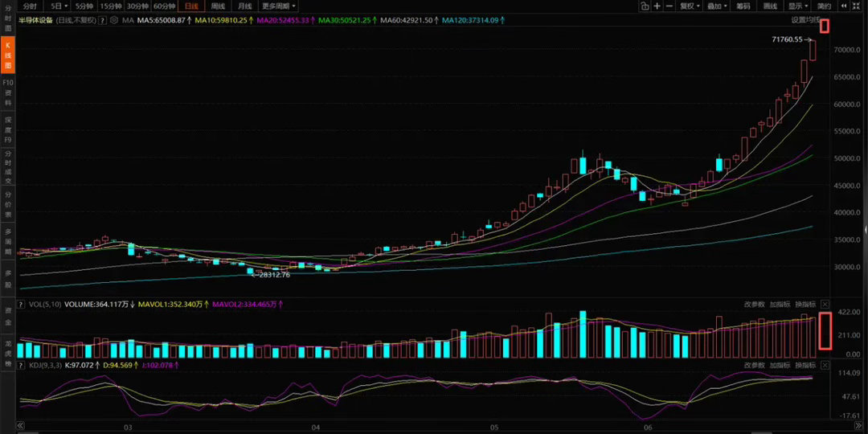
Task: Open VOL indicator help question mark
Action: point(21,304)
